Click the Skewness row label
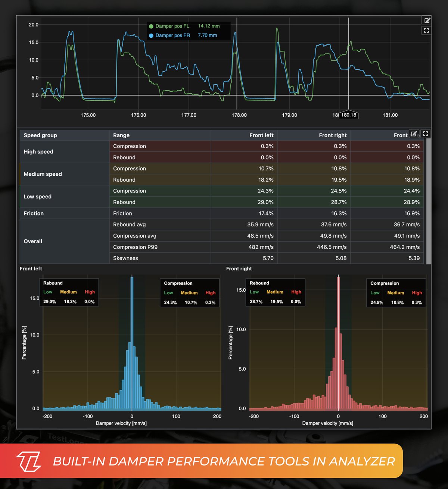This screenshot has height=489, width=448. point(125,258)
